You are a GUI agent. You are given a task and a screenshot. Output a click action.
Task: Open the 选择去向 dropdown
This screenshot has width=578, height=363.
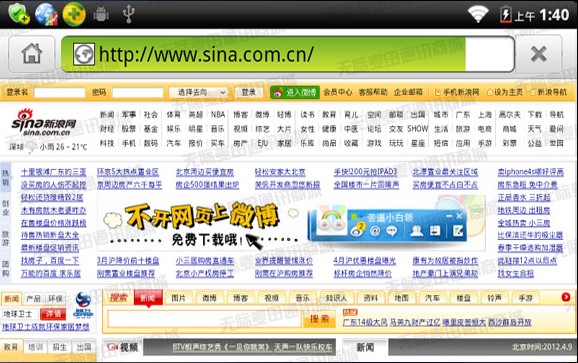198,93
